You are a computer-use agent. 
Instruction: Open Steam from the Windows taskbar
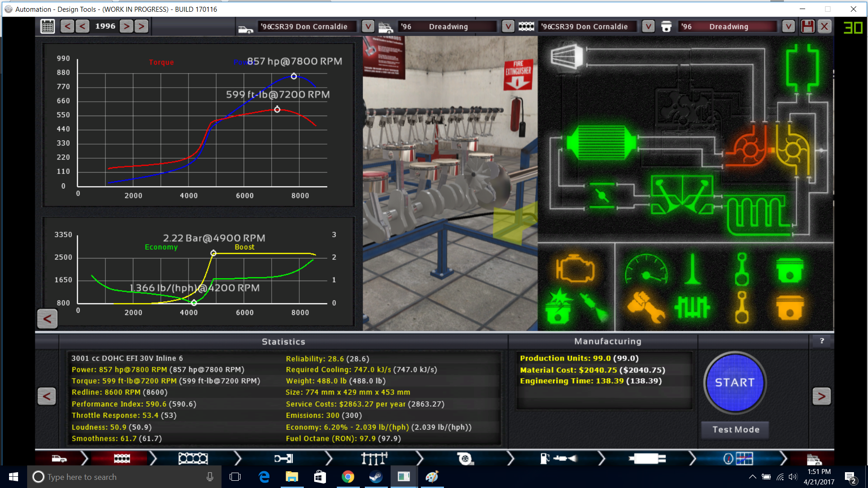(x=376, y=477)
